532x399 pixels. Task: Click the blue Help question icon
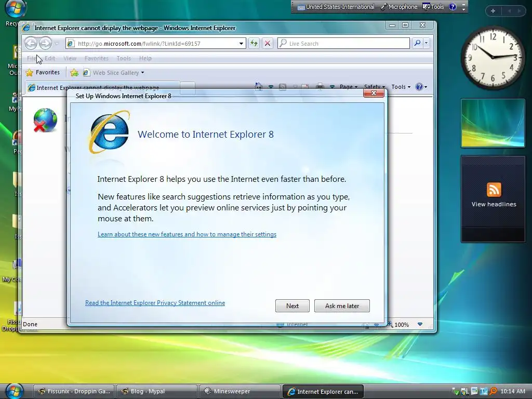click(x=419, y=87)
